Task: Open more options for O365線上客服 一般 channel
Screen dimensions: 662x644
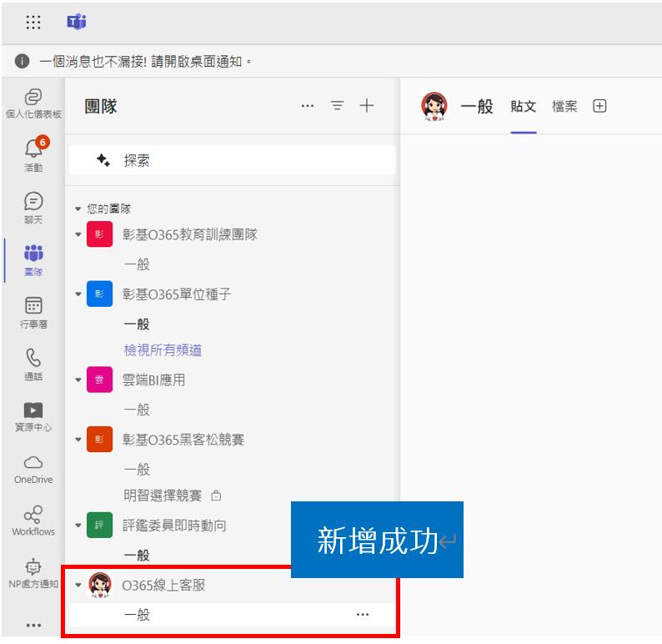Action: 362,615
